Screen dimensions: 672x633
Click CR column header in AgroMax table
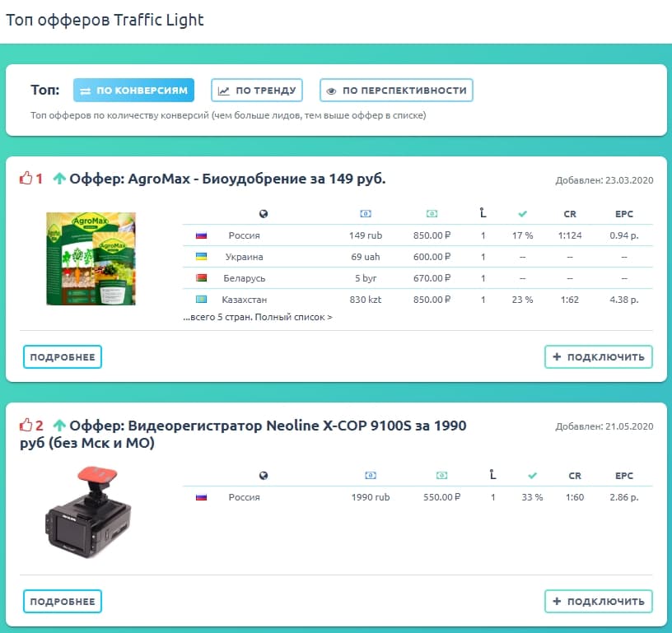pyautogui.click(x=570, y=214)
